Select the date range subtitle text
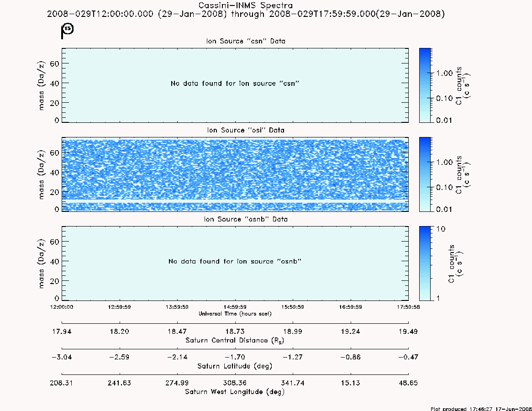This screenshot has width=532, height=411. (246, 14)
